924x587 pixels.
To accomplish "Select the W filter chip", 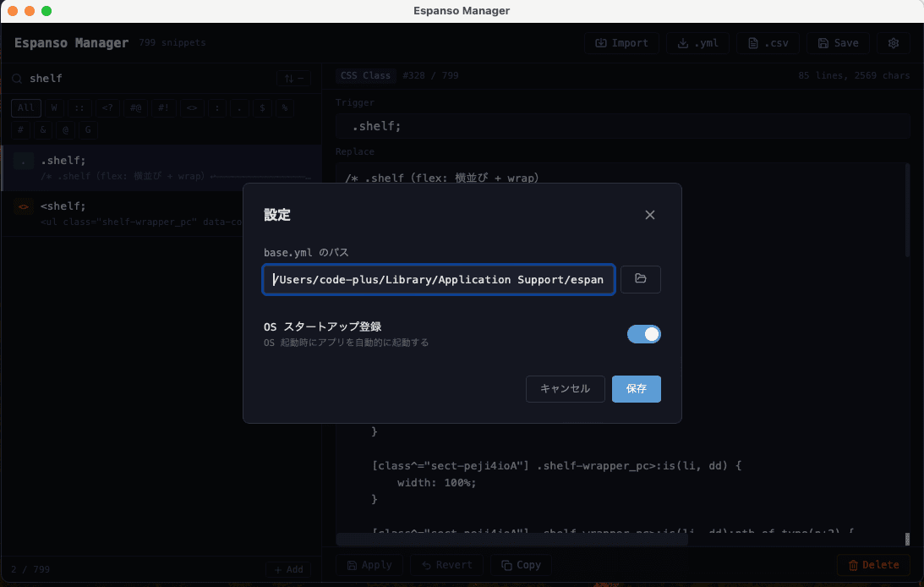I will tap(54, 108).
